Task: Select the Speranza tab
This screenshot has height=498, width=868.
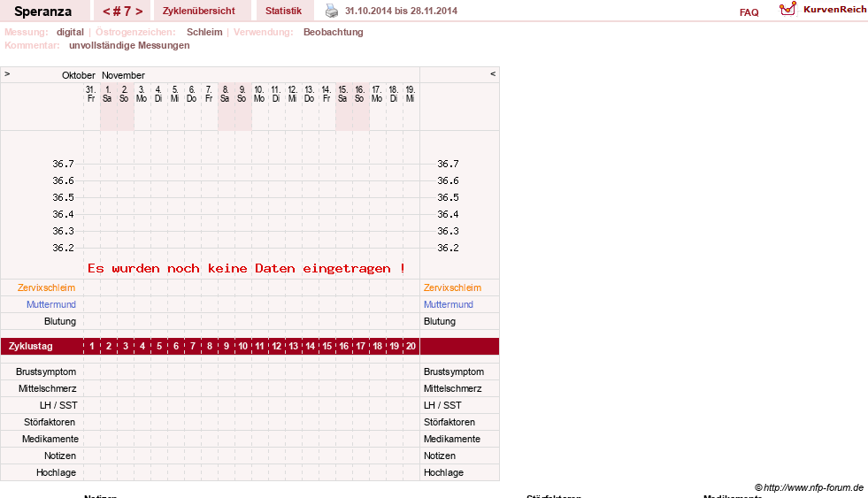Action: 43,11
